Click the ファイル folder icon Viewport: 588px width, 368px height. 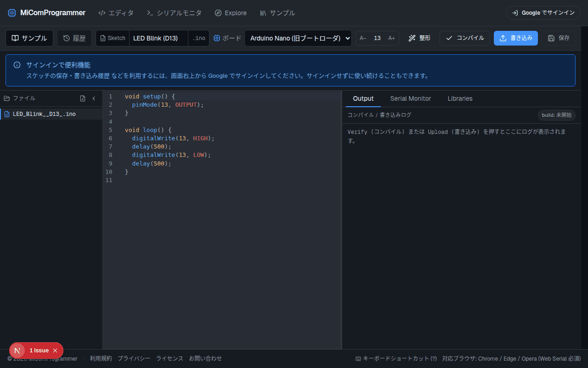[7, 98]
